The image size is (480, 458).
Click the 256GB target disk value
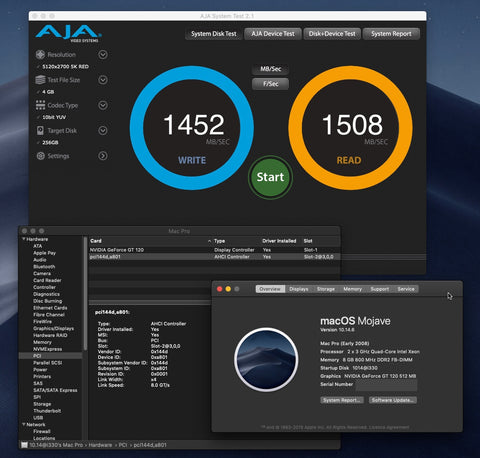[50, 143]
